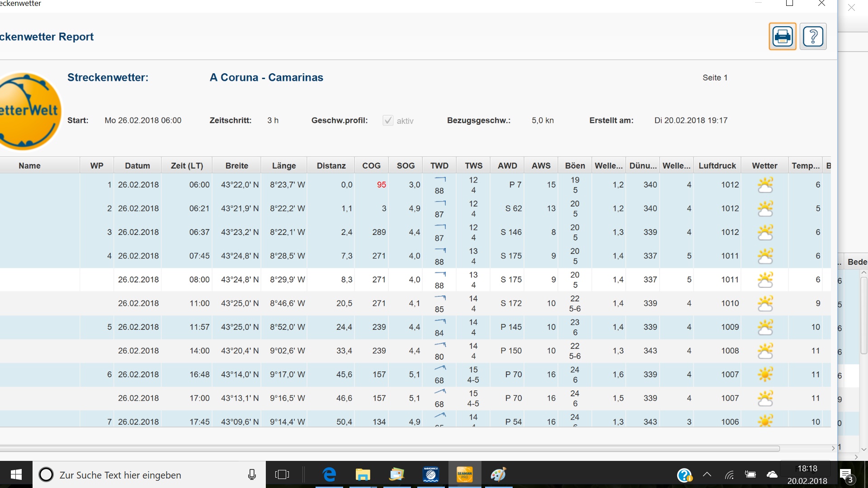Screen dimensions: 868x488
Task: Click the Task View icon
Action: pyautogui.click(x=282, y=474)
